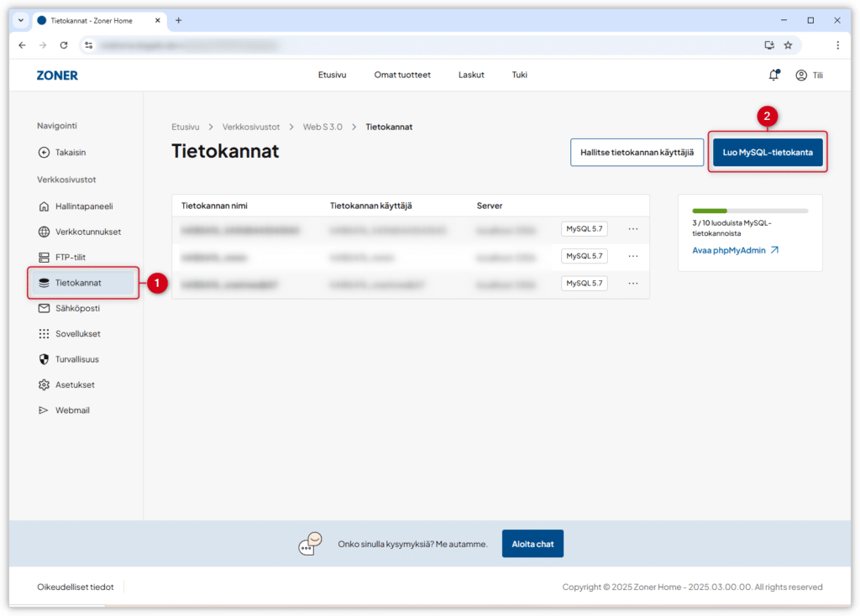Viewport: 860px width, 616px height.
Task: Open the Tili account icon
Action: coord(801,75)
